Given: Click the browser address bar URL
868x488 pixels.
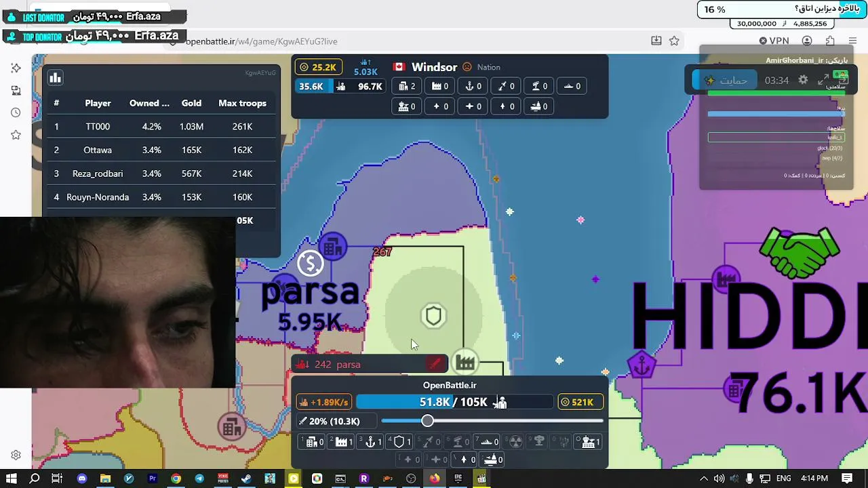Looking at the screenshot, I should pyautogui.click(x=261, y=41).
